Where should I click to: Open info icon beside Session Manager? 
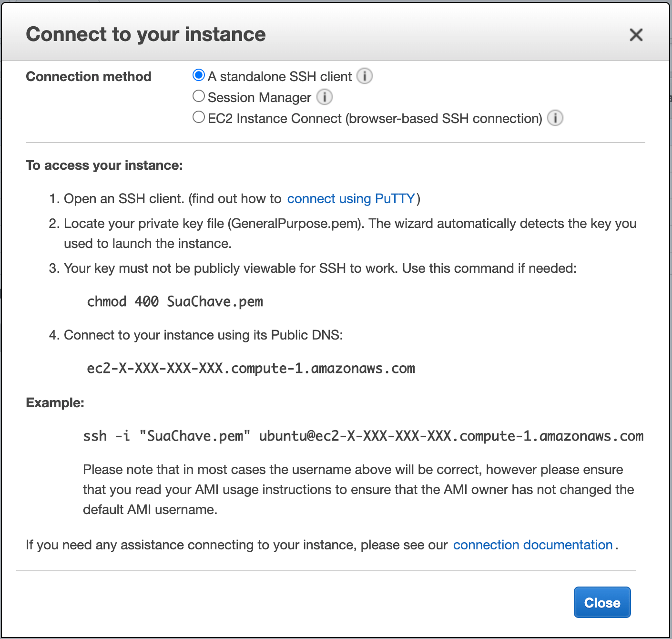(325, 97)
